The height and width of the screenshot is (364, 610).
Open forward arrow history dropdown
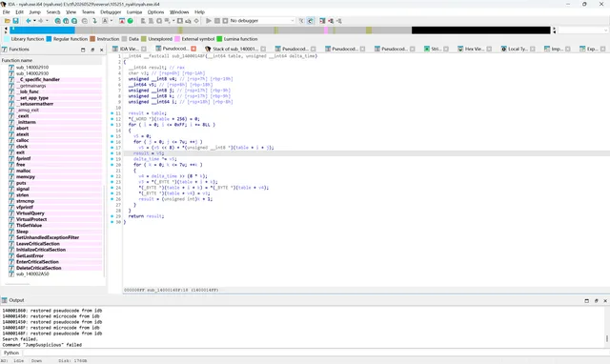tap(47, 21)
